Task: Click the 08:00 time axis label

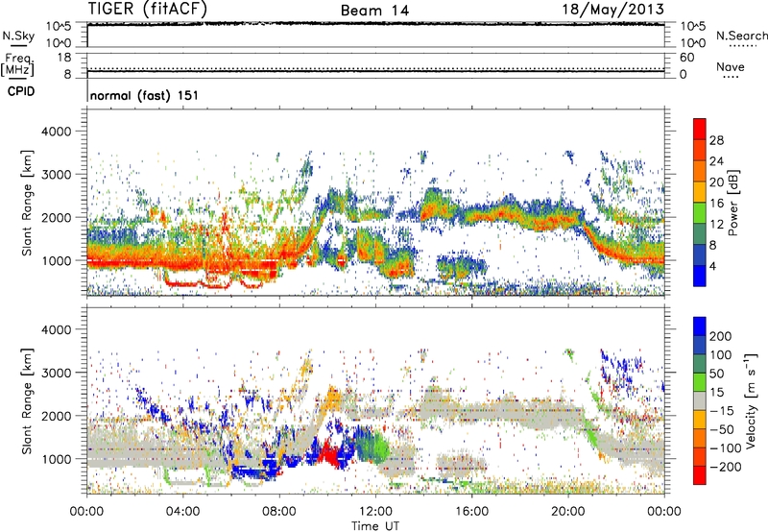Action: [x=278, y=512]
